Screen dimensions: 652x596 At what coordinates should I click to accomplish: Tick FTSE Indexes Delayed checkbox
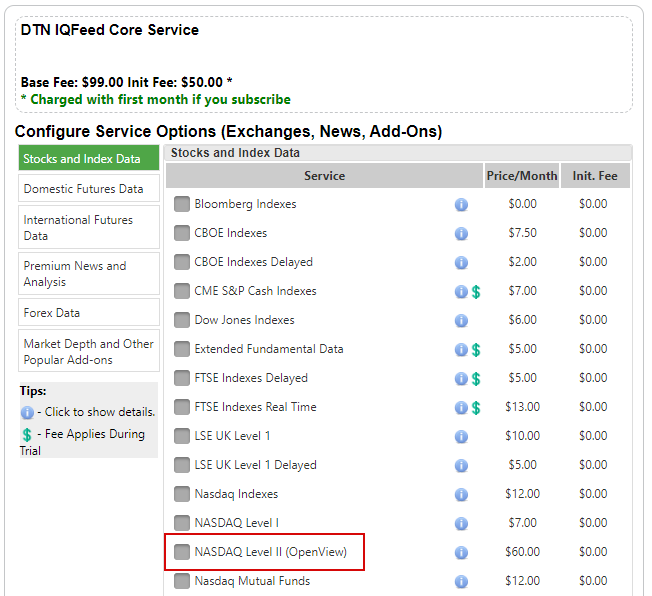click(182, 378)
